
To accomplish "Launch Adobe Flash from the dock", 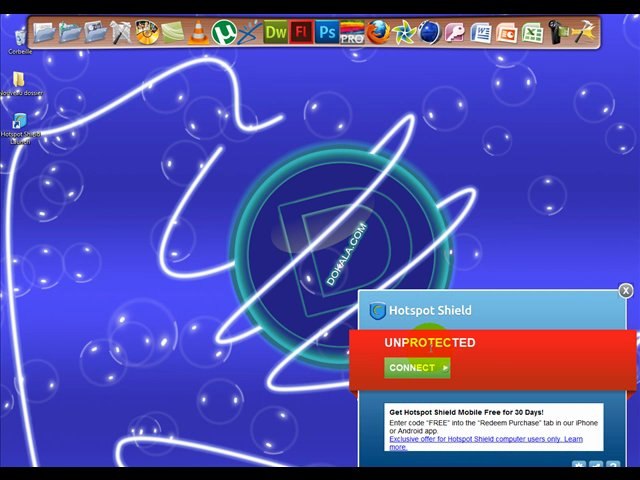I will (301, 32).
